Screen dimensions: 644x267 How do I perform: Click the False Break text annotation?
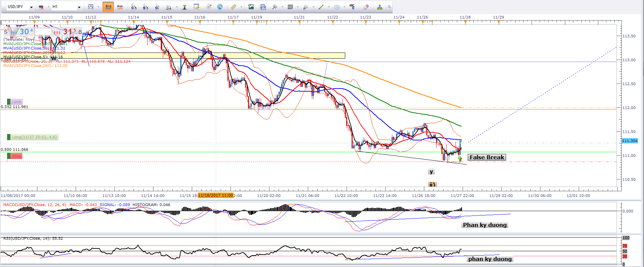(487, 157)
